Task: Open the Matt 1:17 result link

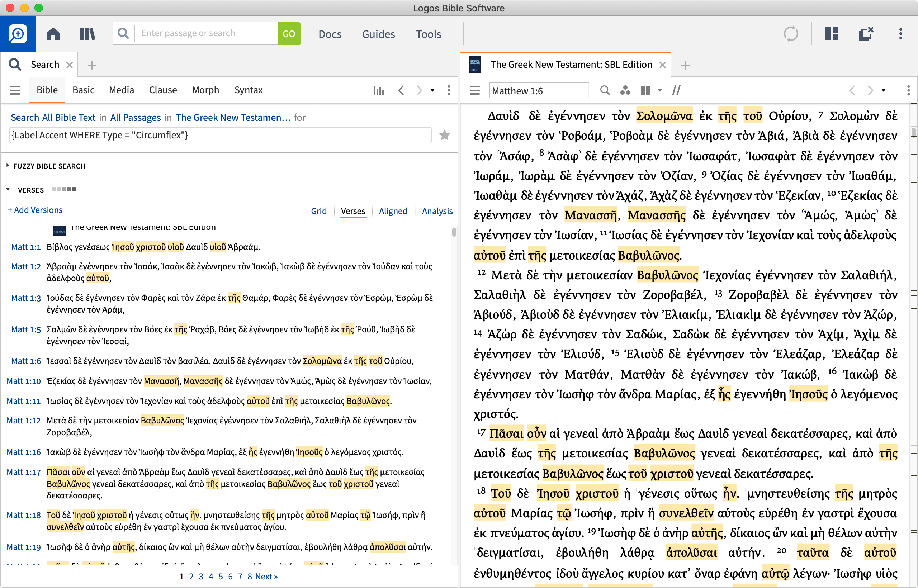Action: click(x=24, y=472)
